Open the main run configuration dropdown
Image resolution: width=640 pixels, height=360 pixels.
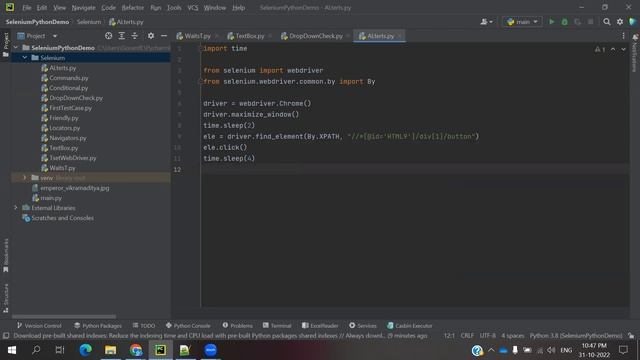tap(522, 22)
